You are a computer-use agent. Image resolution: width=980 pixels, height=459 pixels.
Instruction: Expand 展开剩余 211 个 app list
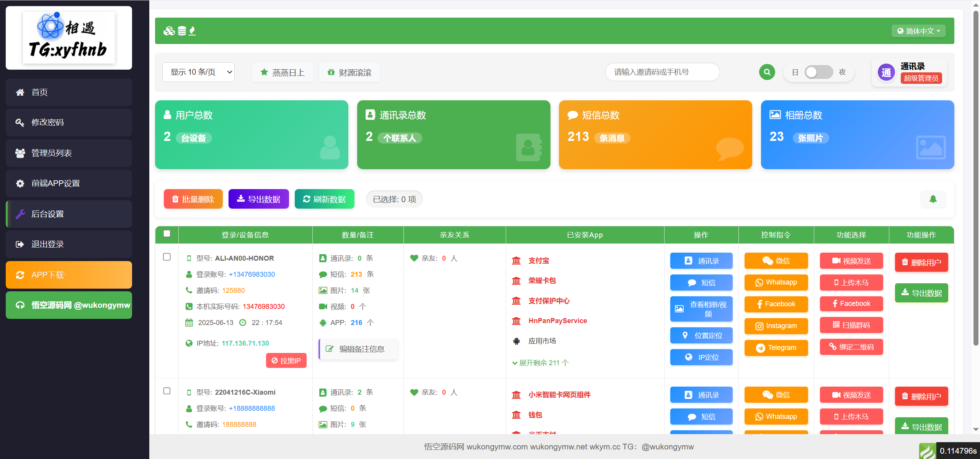click(541, 363)
